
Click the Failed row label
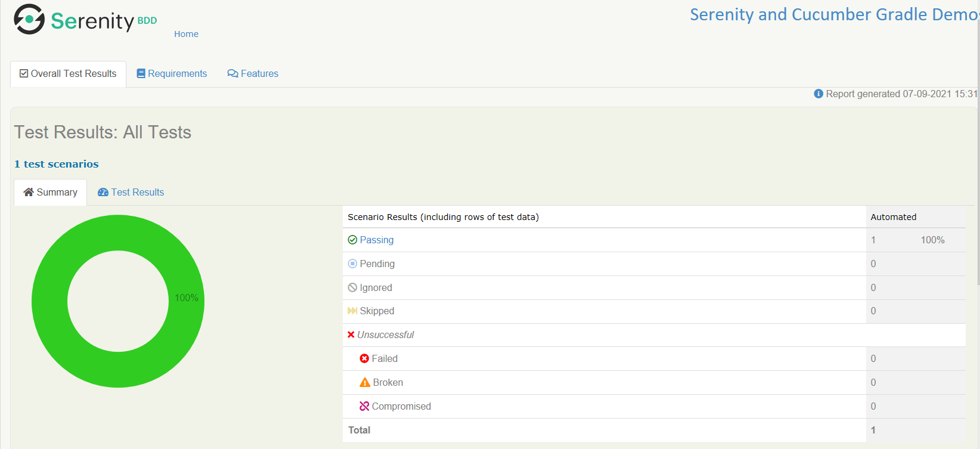(384, 358)
